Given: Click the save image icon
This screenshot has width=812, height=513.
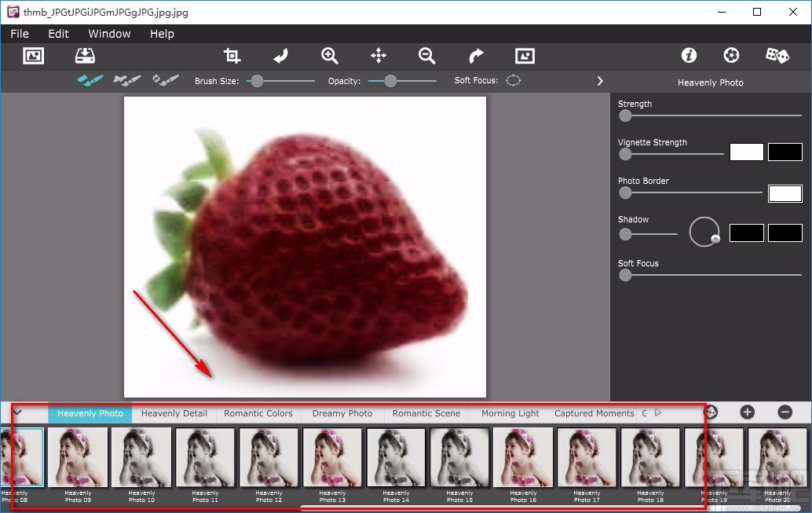Looking at the screenshot, I should (x=85, y=56).
